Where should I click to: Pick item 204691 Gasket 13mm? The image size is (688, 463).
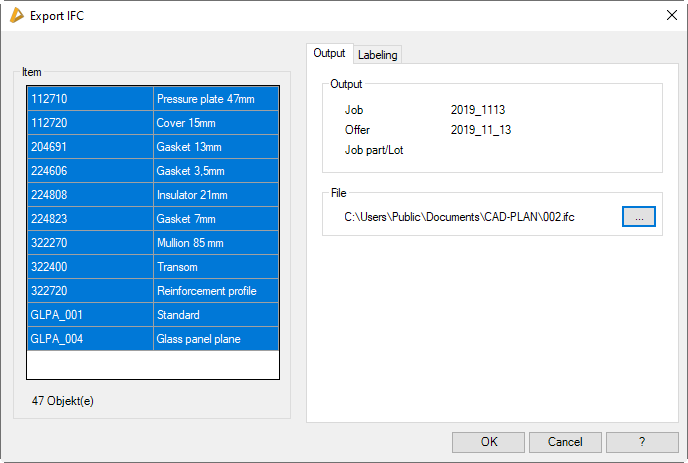[x=152, y=147]
